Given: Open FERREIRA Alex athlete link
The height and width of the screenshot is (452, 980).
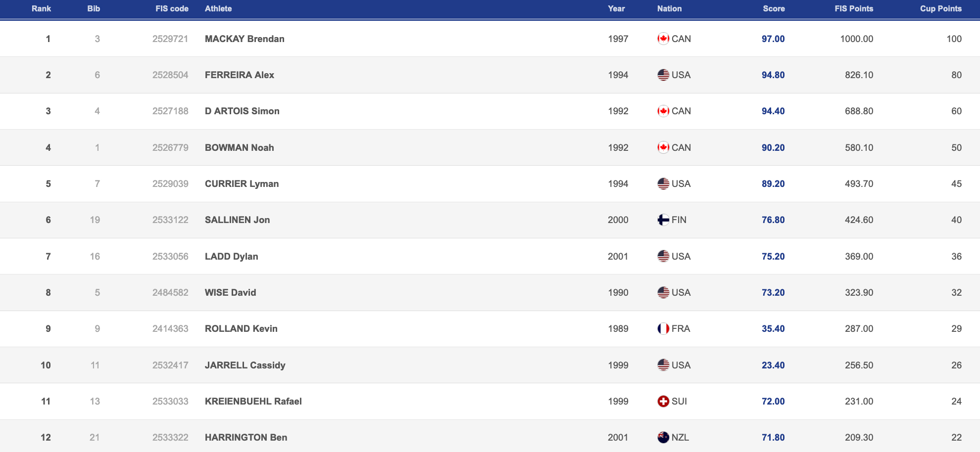Looking at the screenshot, I should [x=240, y=75].
